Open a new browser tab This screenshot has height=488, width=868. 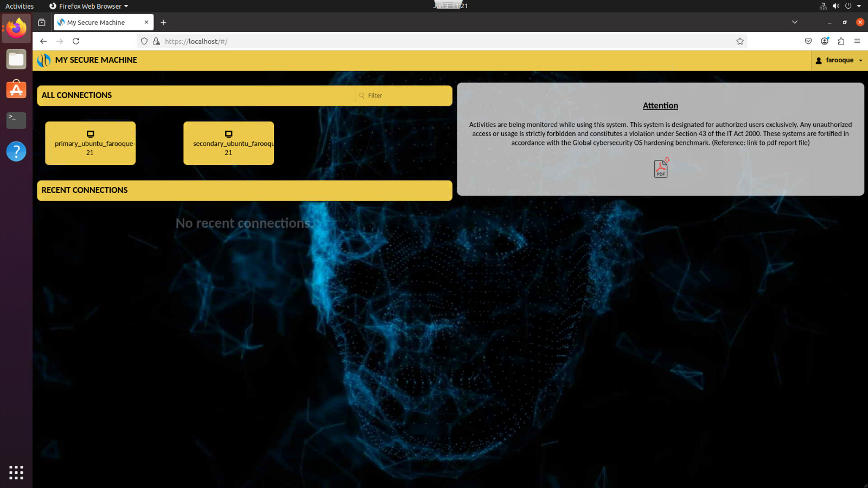(163, 22)
